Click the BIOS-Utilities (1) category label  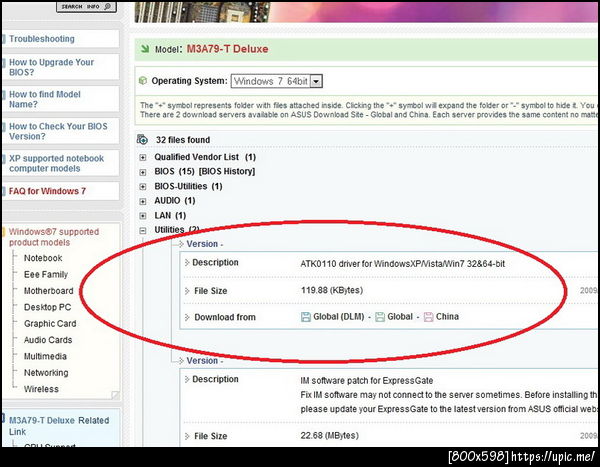coord(188,186)
